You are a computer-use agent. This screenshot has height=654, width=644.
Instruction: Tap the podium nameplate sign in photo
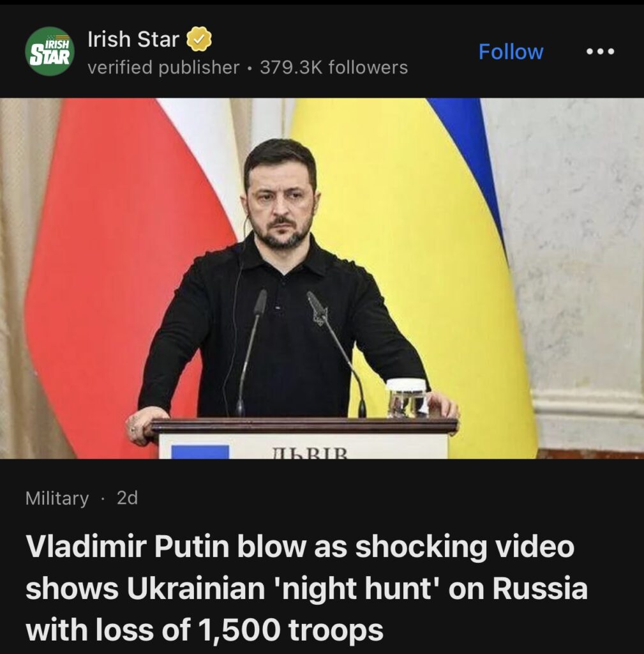coord(303,446)
